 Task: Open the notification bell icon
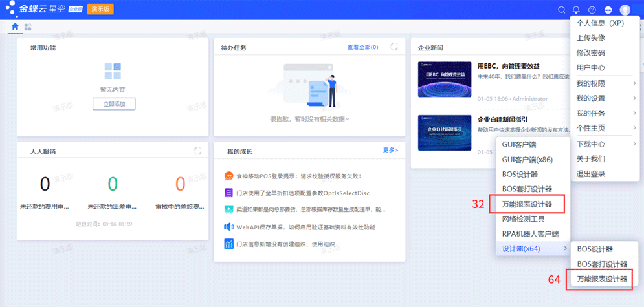pyautogui.click(x=577, y=10)
